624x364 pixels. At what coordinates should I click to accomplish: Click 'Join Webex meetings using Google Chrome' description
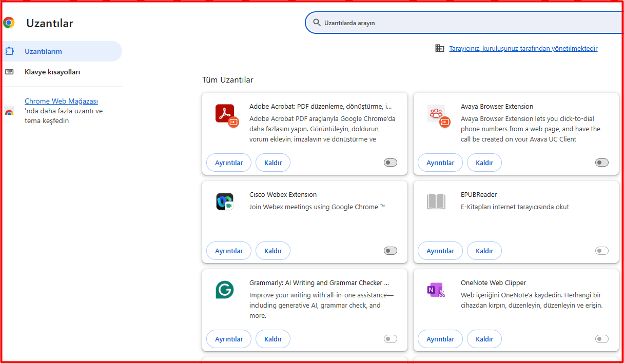[x=317, y=207]
